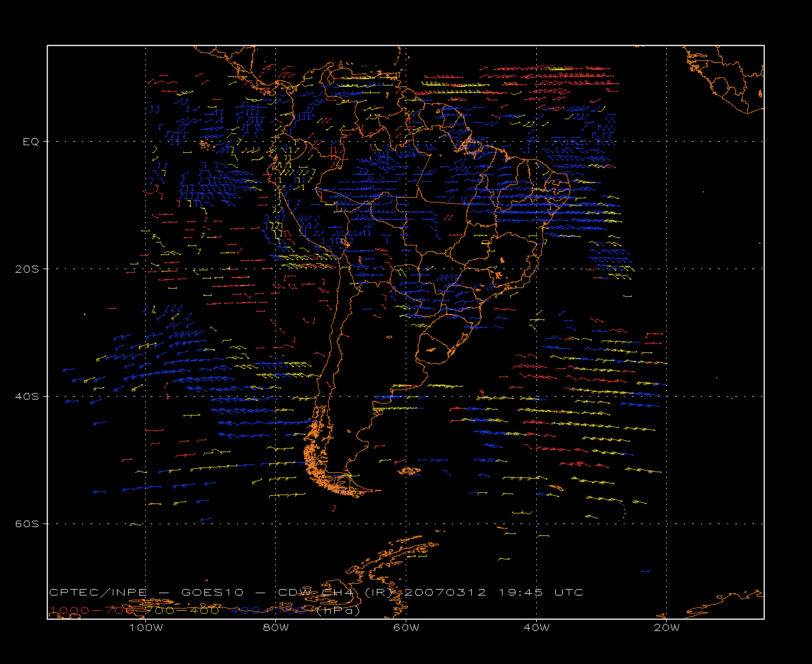Click the GOES10 text in caption

coord(213,592)
